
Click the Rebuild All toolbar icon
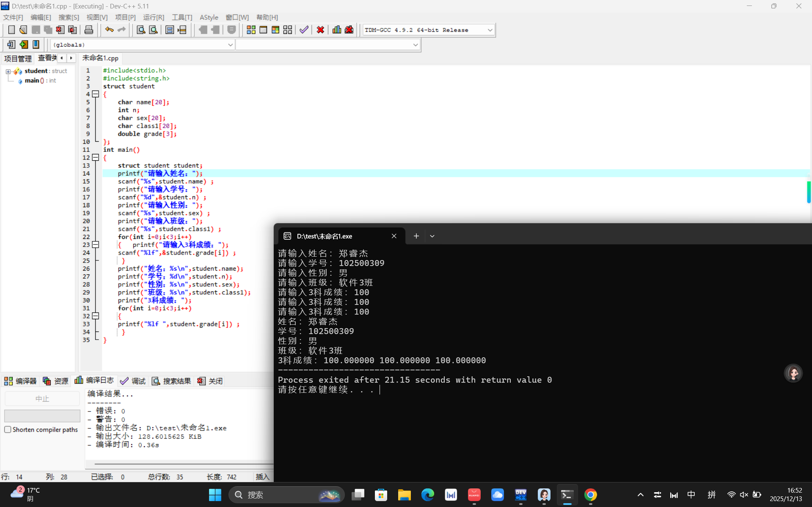point(288,30)
